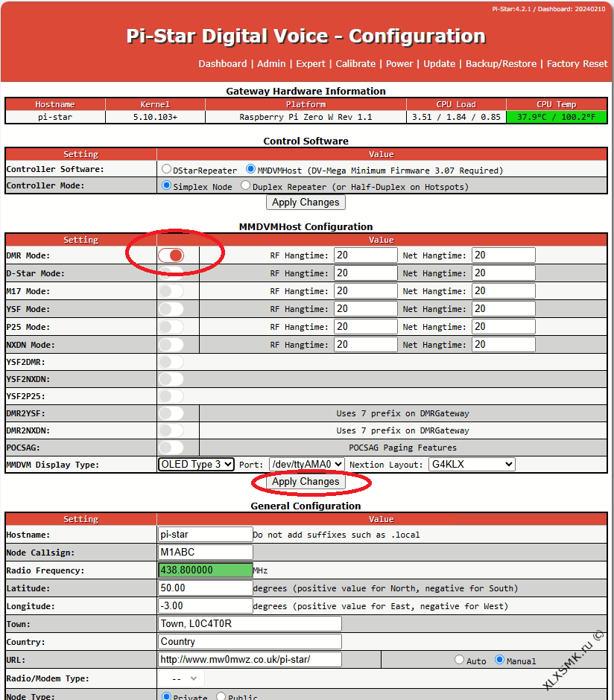Select Private node type

(x=167, y=696)
